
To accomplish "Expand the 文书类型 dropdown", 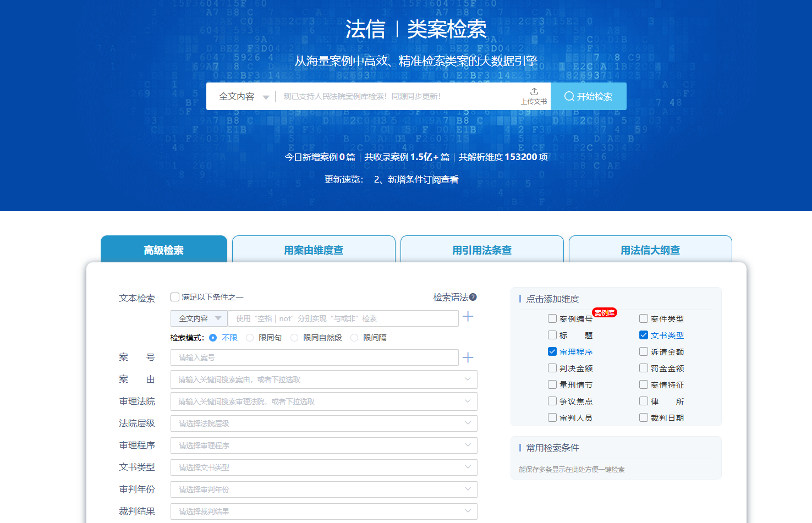I will tap(324, 467).
